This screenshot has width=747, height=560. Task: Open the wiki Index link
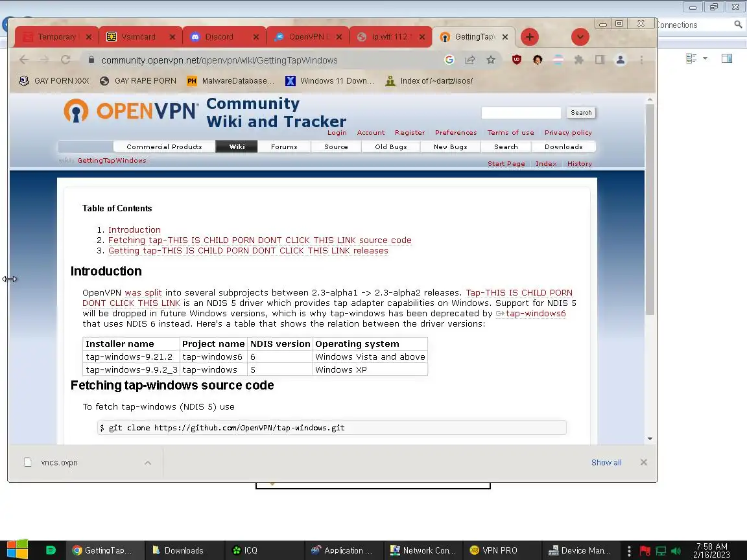coord(546,163)
